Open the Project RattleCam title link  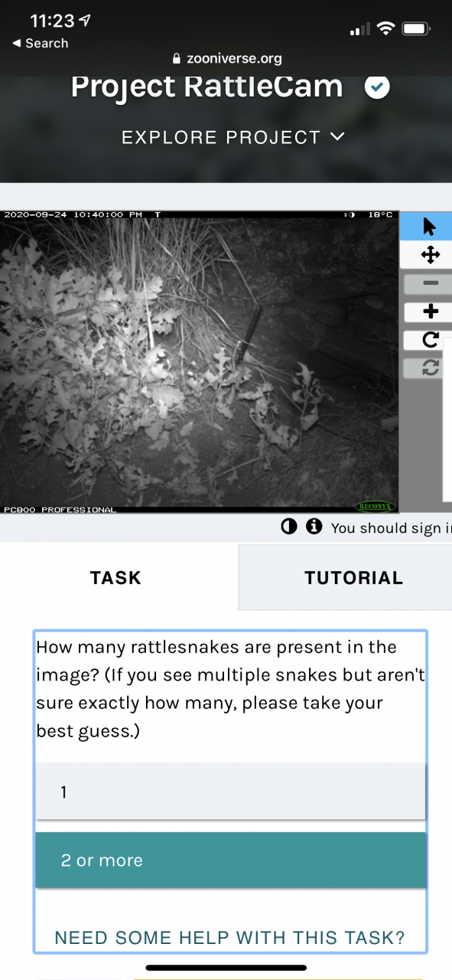(206, 86)
